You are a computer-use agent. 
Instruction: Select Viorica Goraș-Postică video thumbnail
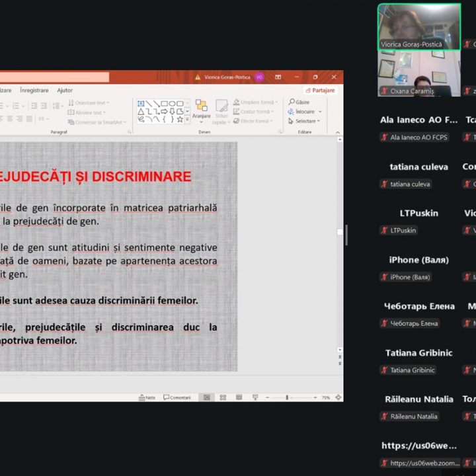coord(418,26)
